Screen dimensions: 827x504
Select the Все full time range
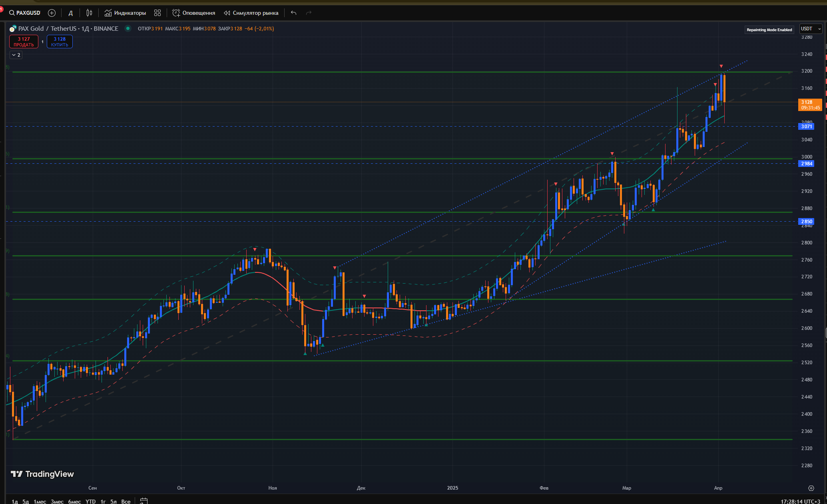point(126,501)
